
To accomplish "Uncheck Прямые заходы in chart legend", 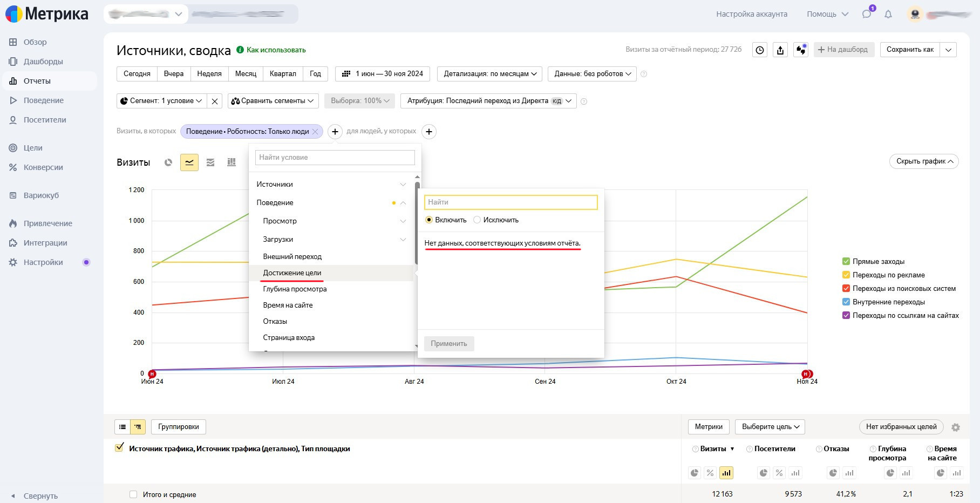I will coord(846,262).
